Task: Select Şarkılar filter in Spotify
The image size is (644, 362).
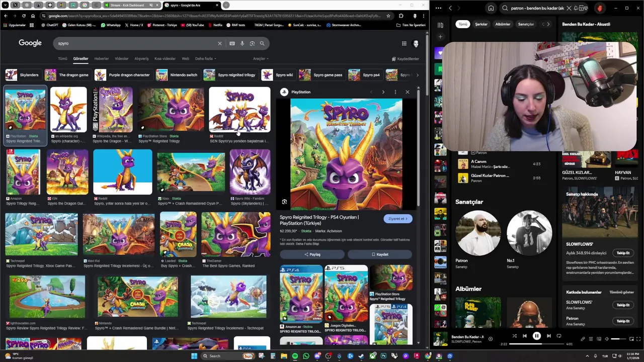Action: click(x=481, y=24)
